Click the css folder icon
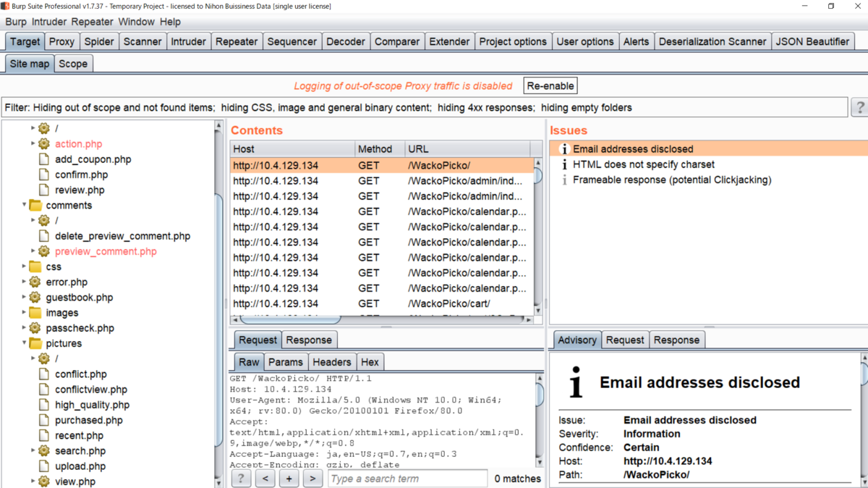 pos(35,266)
